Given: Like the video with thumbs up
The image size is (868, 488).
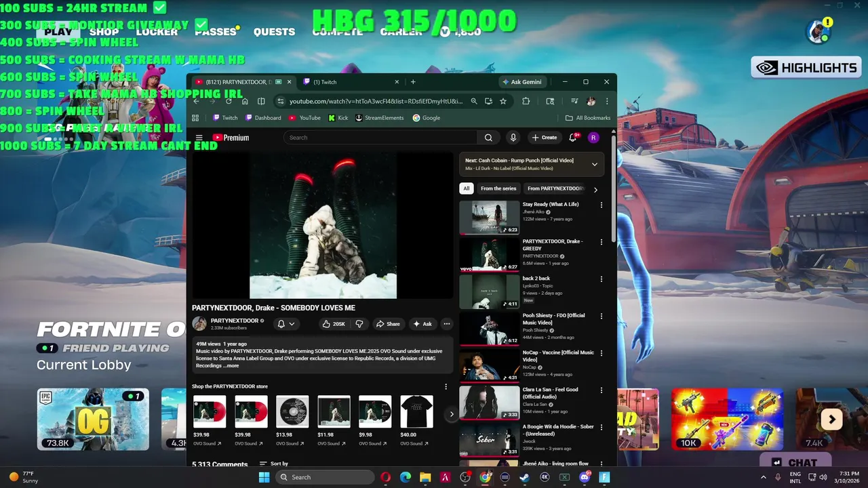Looking at the screenshot, I should click(x=334, y=324).
